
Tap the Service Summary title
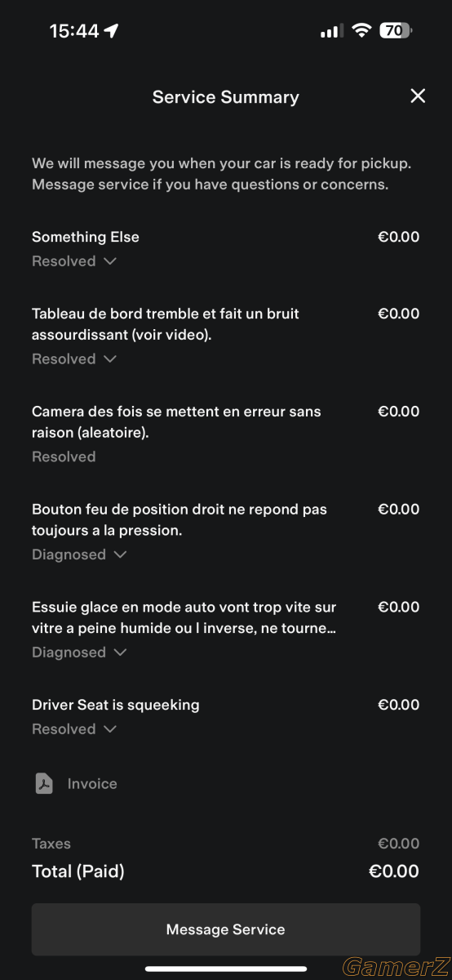[226, 97]
